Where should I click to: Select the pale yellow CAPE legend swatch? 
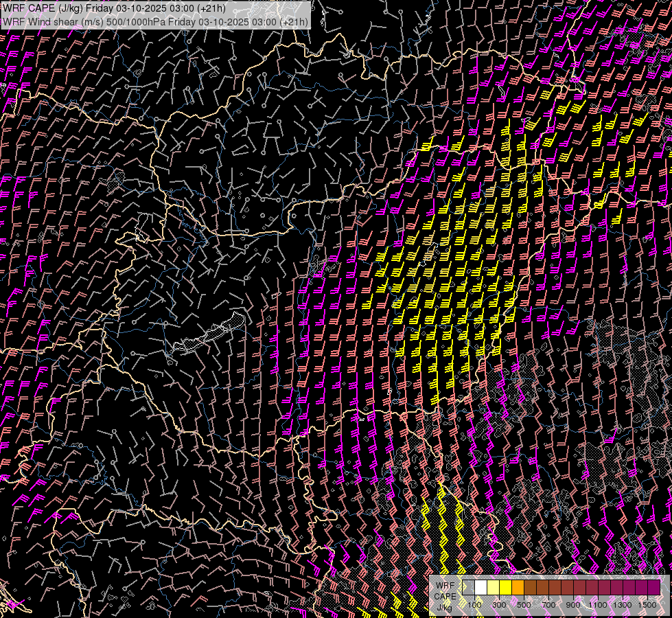click(493, 587)
